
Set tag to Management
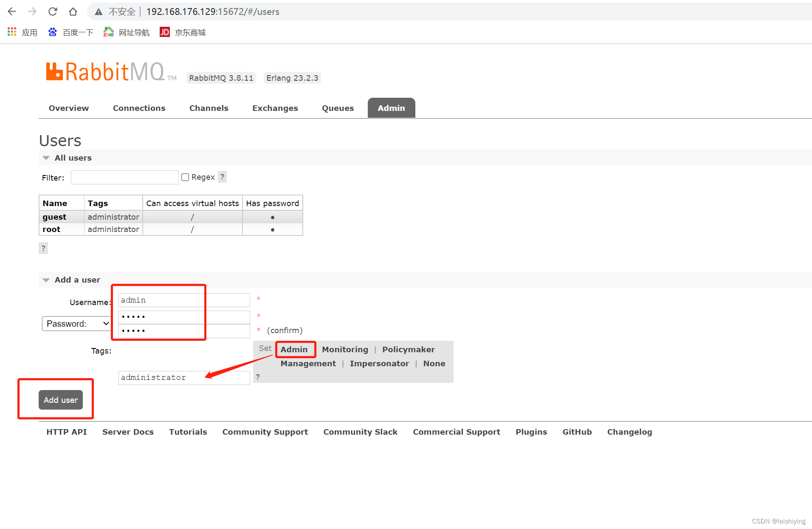(x=308, y=363)
